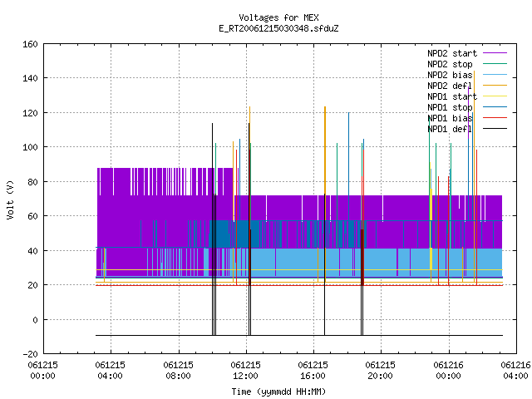Select the NPD2 start legend label
Image resolution: width=532 pixels, height=399 pixels.
(x=452, y=53)
